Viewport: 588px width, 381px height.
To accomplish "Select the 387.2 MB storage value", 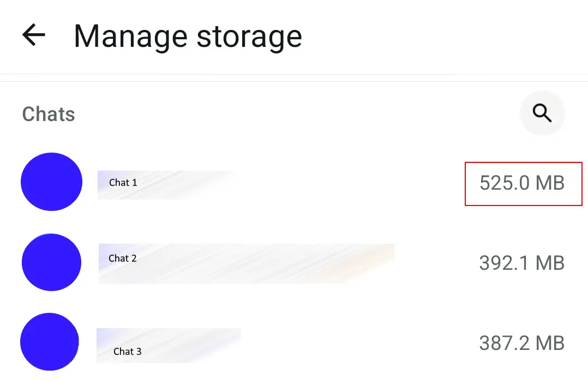I will 521,343.
